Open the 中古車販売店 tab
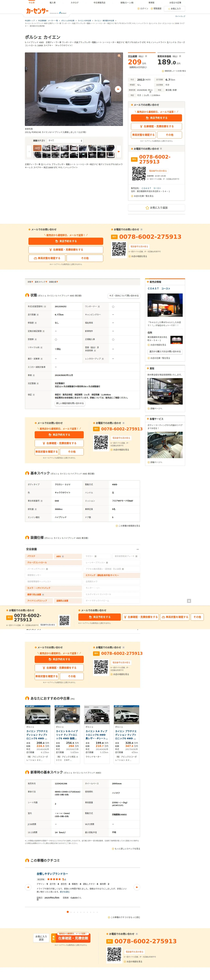Screen dimensions: 210x980 (99, 3)
